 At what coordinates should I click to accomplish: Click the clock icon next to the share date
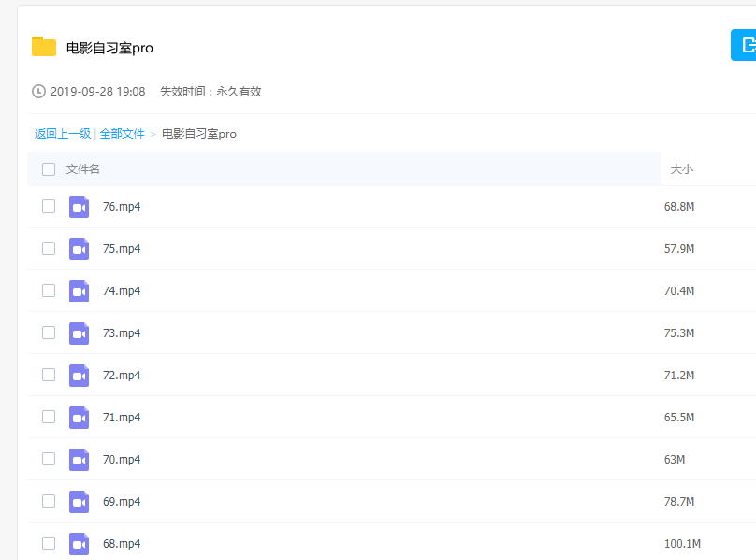click(38, 91)
